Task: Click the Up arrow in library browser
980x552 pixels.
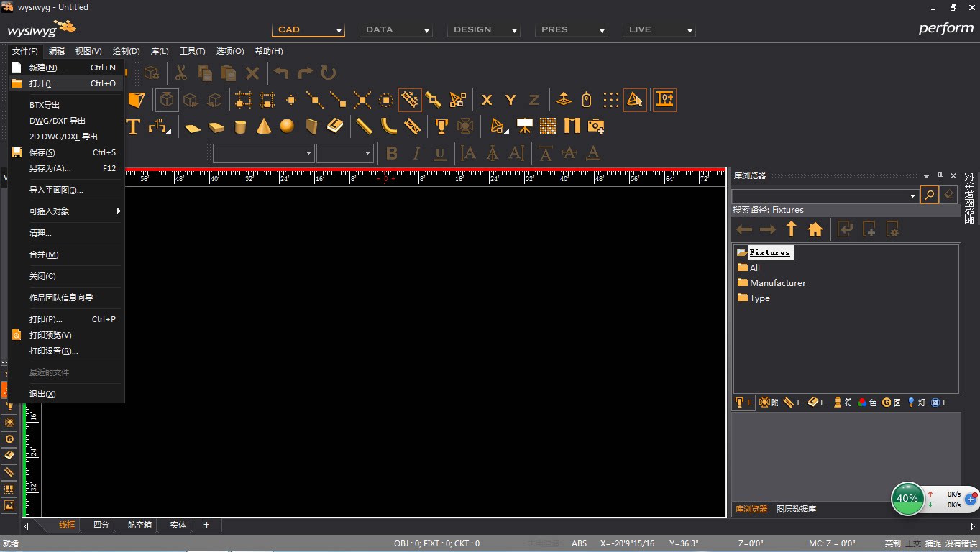Action: click(792, 229)
